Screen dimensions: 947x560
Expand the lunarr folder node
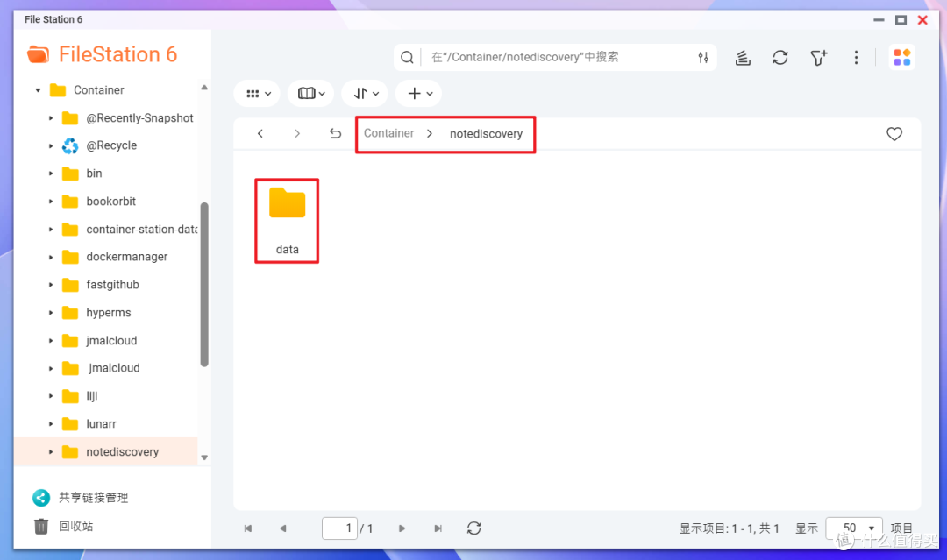point(51,424)
